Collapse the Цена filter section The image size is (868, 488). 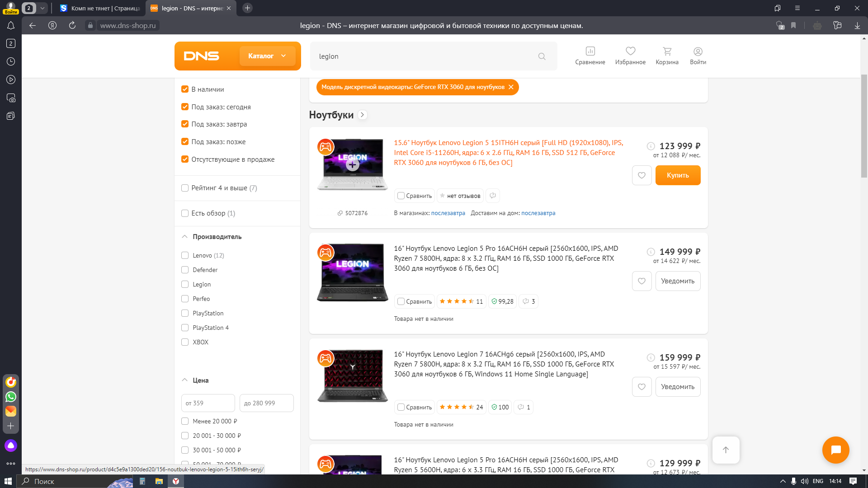185,380
